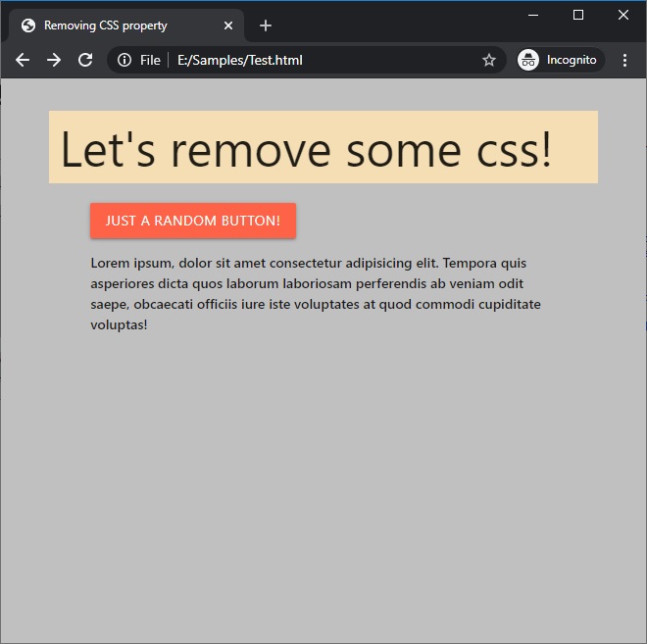
Task: Go back using the back arrow
Action: click(x=23, y=60)
